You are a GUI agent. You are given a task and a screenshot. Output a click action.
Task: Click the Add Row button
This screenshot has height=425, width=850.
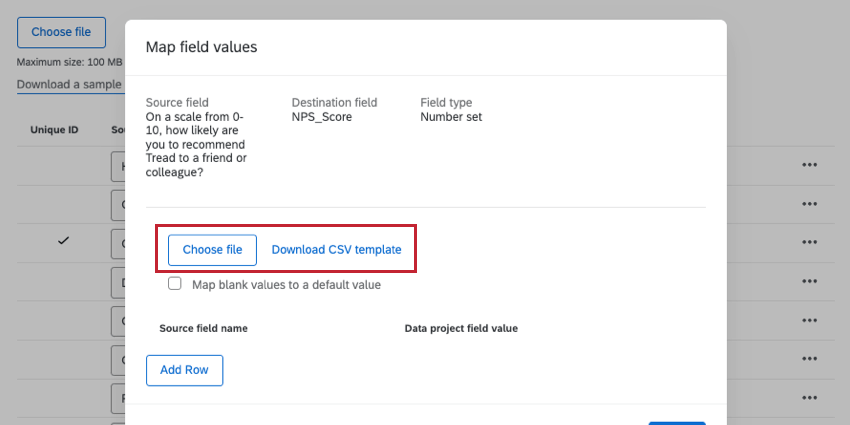click(x=184, y=370)
